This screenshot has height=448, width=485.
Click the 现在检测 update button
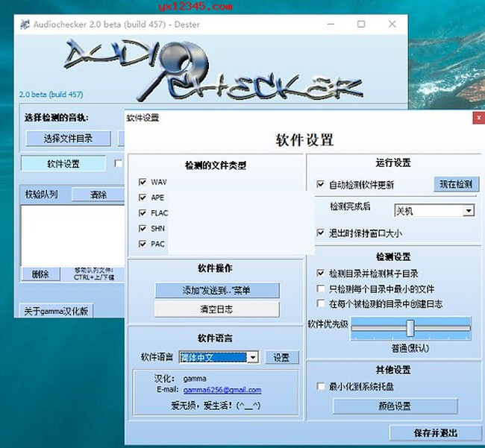click(456, 184)
